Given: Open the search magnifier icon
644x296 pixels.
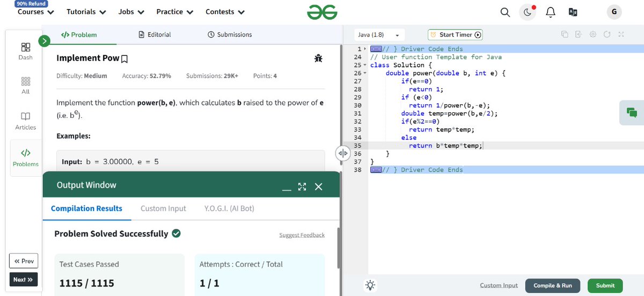Looking at the screenshot, I should (505, 12).
